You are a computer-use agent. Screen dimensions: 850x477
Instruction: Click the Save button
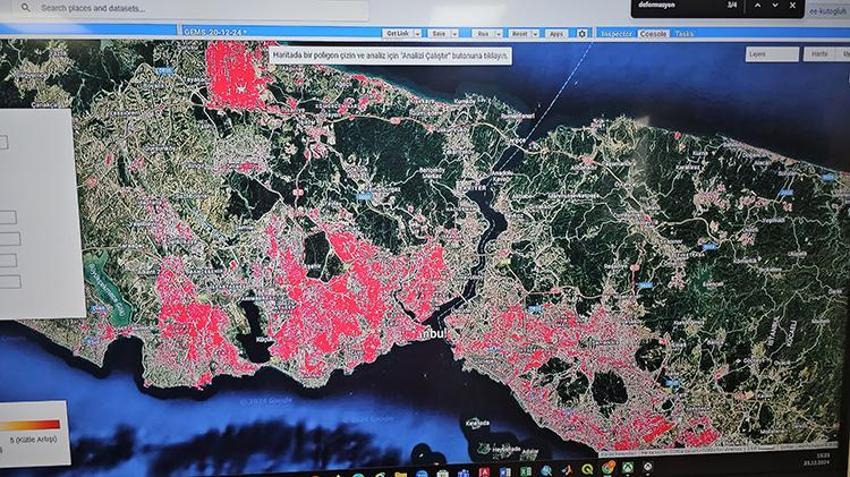point(439,34)
